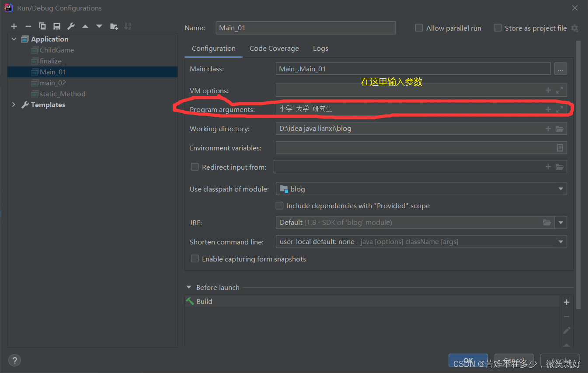Enable Allow parallel run
Viewport: 588px width, 373px height.
tap(418, 28)
